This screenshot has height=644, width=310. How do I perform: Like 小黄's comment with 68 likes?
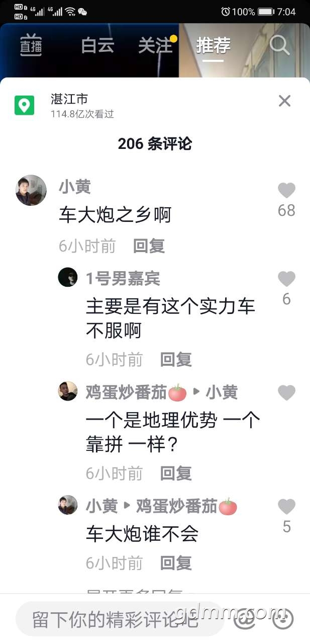tap(286, 191)
